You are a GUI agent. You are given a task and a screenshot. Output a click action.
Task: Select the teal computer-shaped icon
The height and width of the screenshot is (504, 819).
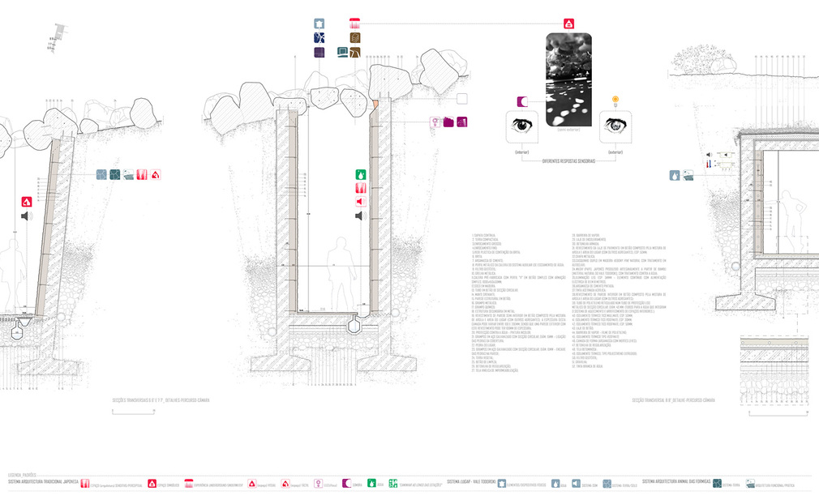coord(342,52)
